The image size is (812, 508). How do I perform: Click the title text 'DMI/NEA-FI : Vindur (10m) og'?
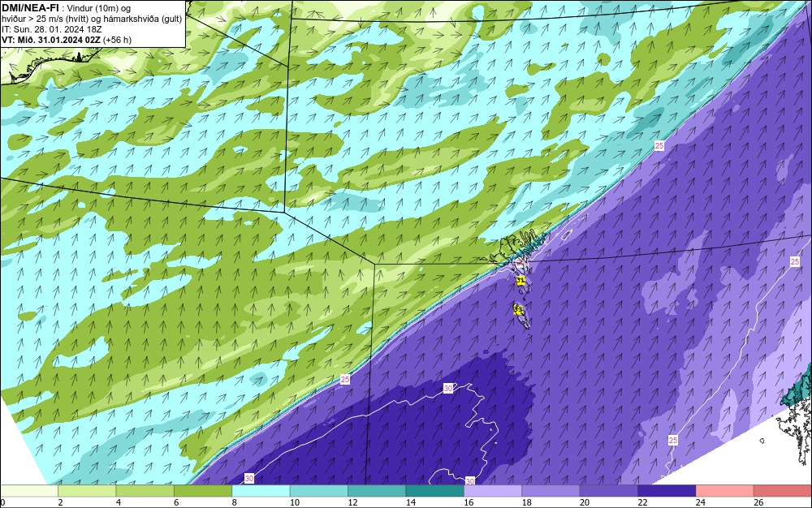point(67,8)
